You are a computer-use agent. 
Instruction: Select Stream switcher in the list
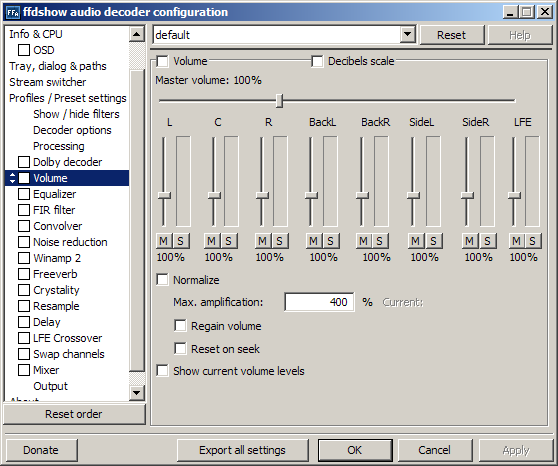tap(48, 82)
